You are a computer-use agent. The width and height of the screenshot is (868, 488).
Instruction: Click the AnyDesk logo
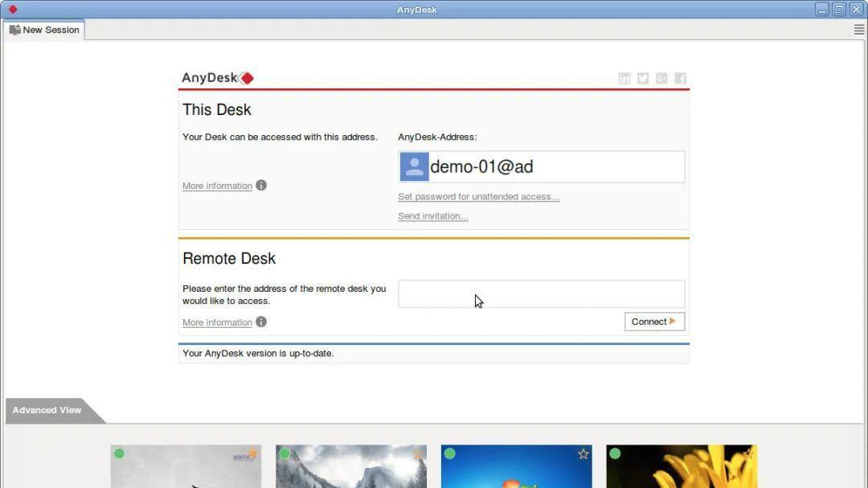pos(218,78)
